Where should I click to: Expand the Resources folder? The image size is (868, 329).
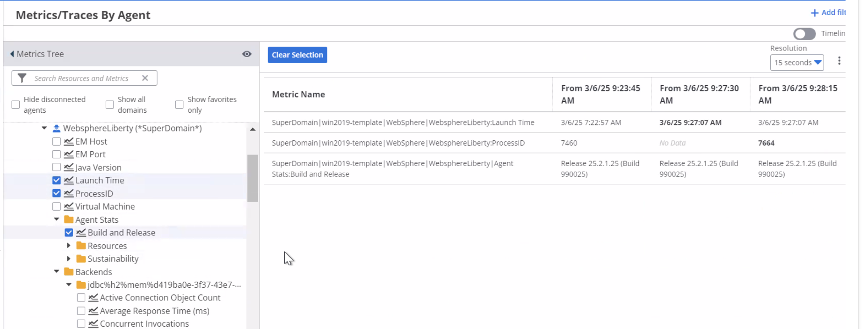point(69,246)
